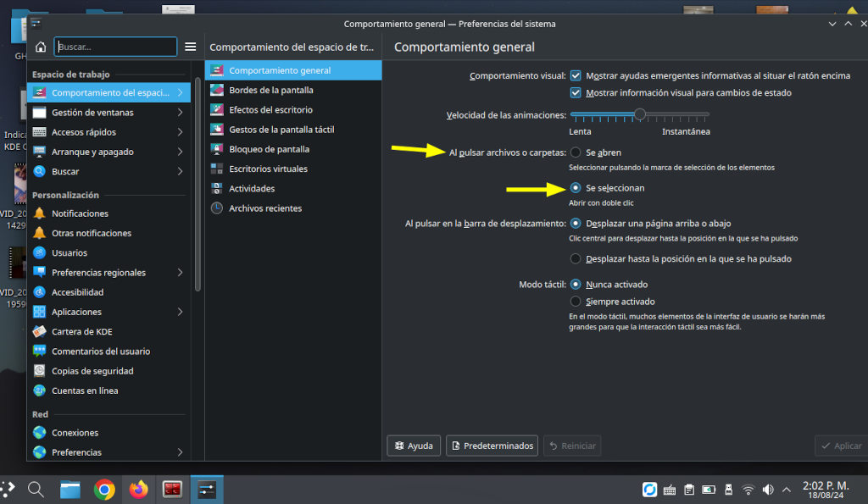Open Comportamiento general in the submenu
This screenshot has width=868, height=504.
click(x=292, y=70)
